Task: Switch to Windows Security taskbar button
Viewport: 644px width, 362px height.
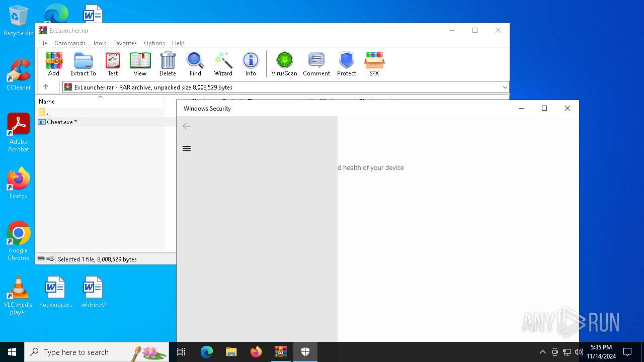Action: [x=305, y=352]
